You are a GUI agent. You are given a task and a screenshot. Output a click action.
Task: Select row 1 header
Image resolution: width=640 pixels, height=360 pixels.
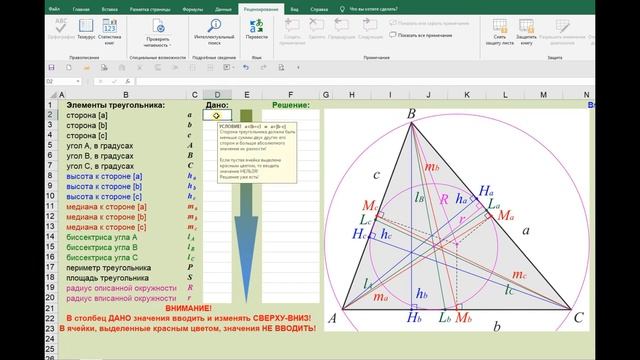(51, 105)
